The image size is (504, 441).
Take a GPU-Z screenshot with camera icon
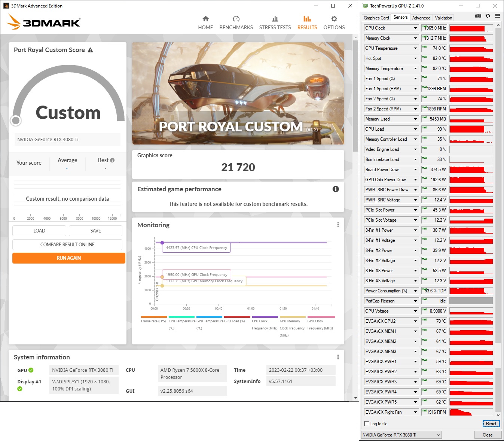(x=478, y=16)
